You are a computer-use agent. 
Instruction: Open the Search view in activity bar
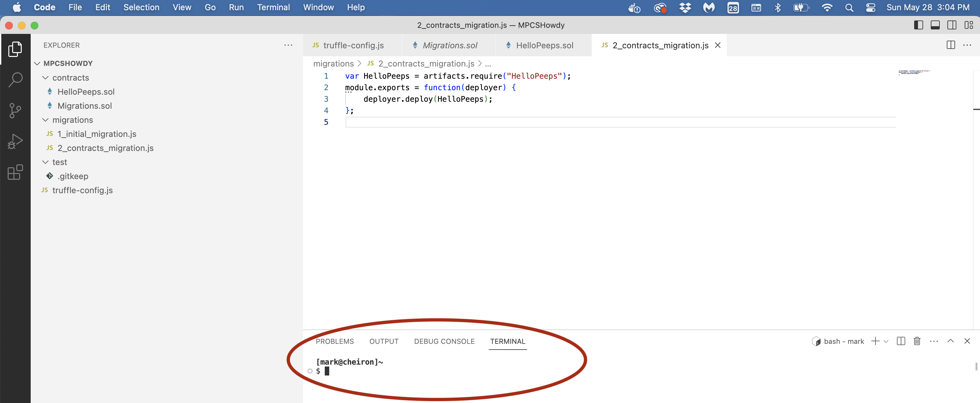pyautogui.click(x=15, y=80)
